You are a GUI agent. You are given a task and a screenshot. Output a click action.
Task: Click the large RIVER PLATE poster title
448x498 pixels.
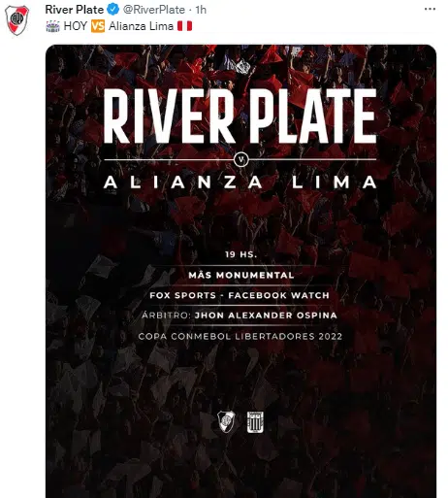click(240, 116)
